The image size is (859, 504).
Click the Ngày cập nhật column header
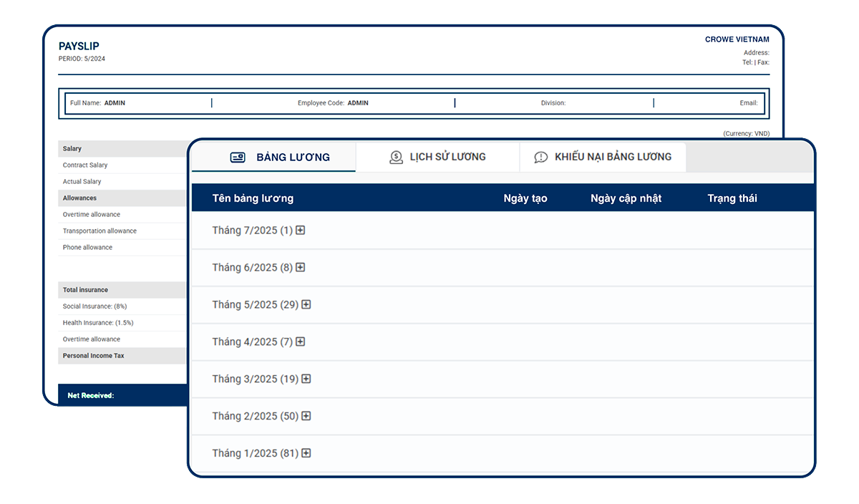point(626,198)
